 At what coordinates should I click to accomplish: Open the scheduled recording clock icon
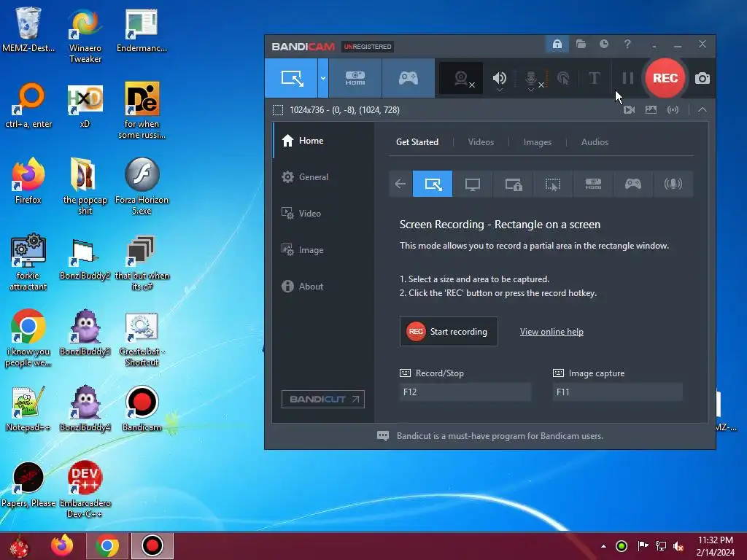[x=603, y=44]
